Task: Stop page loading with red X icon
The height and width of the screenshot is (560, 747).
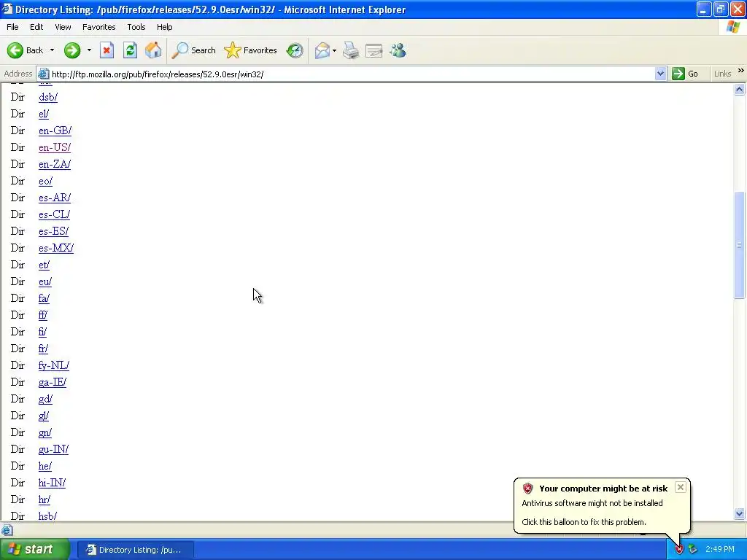Action: pos(107,50)
